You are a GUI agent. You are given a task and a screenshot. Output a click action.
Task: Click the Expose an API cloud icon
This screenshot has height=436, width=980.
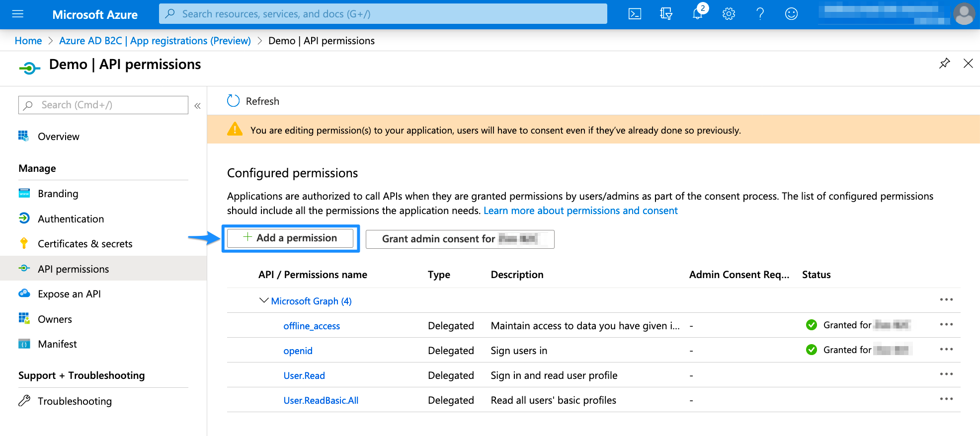[x=24, y=293]
